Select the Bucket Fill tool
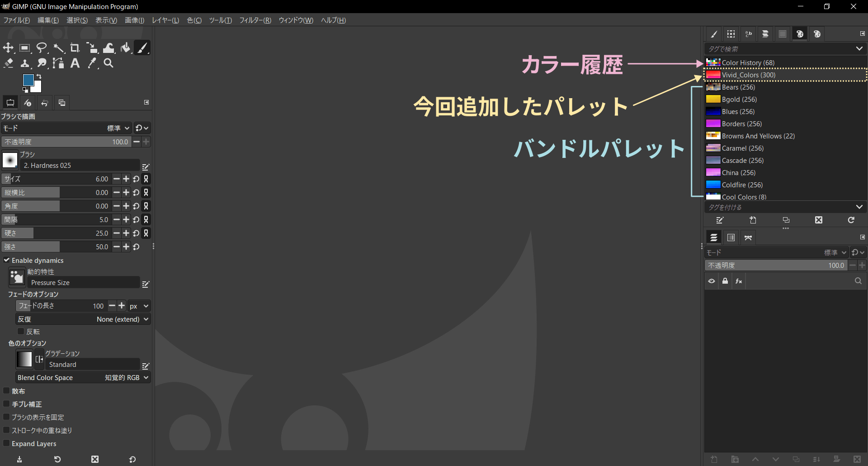Viewport: 868px width, 466px height. pos(126,48)
